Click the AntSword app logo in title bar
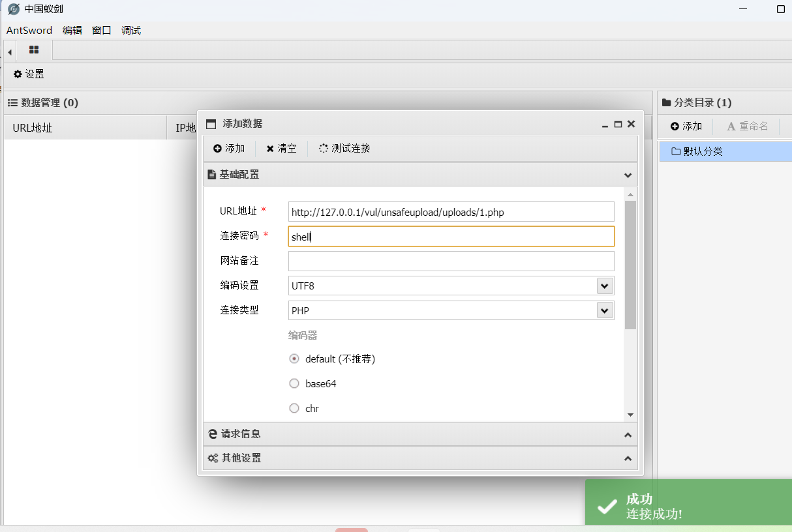The width and height of the screenshot is (792, 532). [x=13, y=9]
